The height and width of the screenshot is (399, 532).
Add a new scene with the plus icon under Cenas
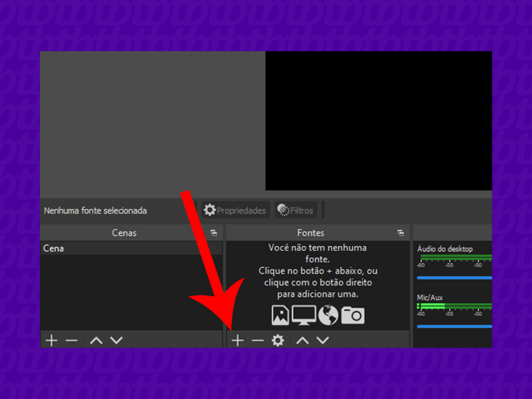[x=51, y=340]
